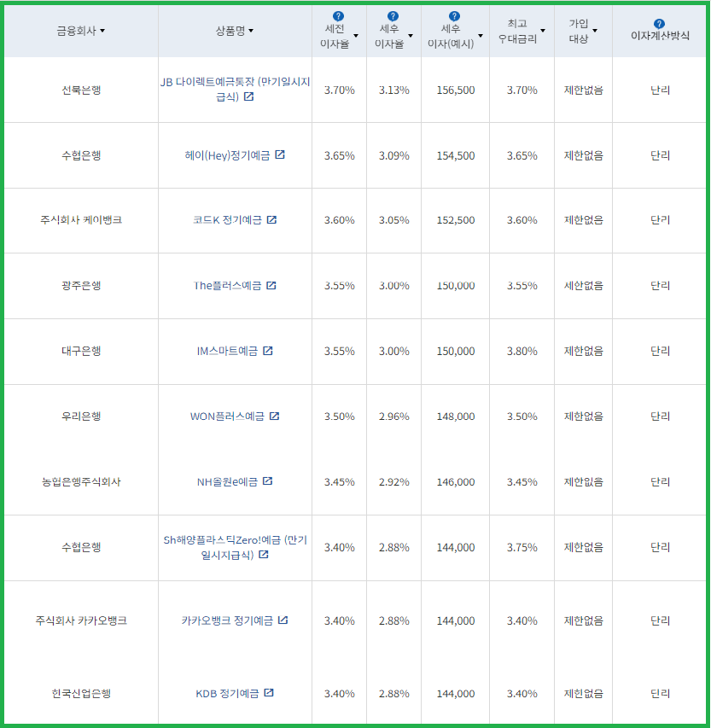Click the 148,000 after-tax interest value
The height and width of the screenshot is (728, 711).
pyautogui.click(x=456, y=416)
